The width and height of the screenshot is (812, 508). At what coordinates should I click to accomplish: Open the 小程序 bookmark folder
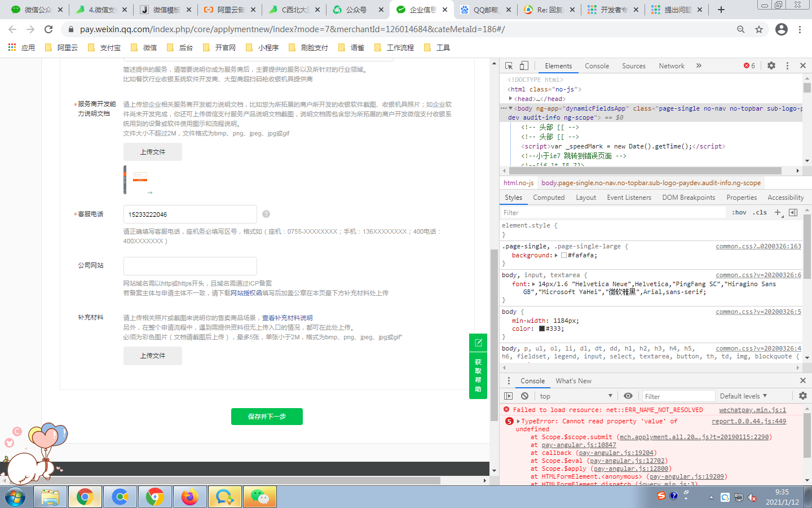pos(262,48)
